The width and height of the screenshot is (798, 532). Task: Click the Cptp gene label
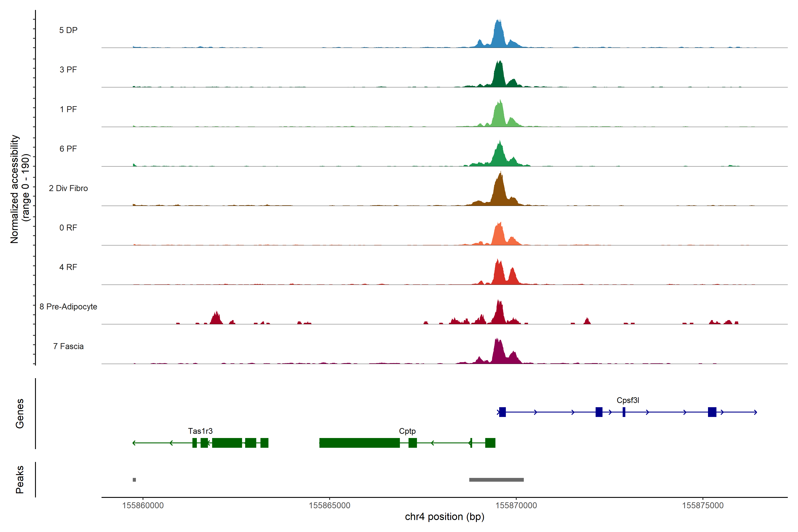point(407,431)
